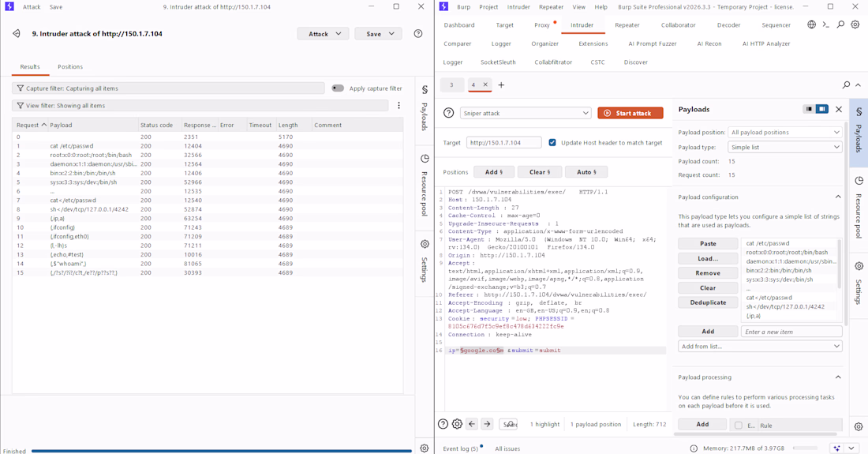Image resolution: width=868 pixels, height=454 pixels.
Task: Tick the Enabled checkbox in payload processing rules
Action: coord(738,426)
